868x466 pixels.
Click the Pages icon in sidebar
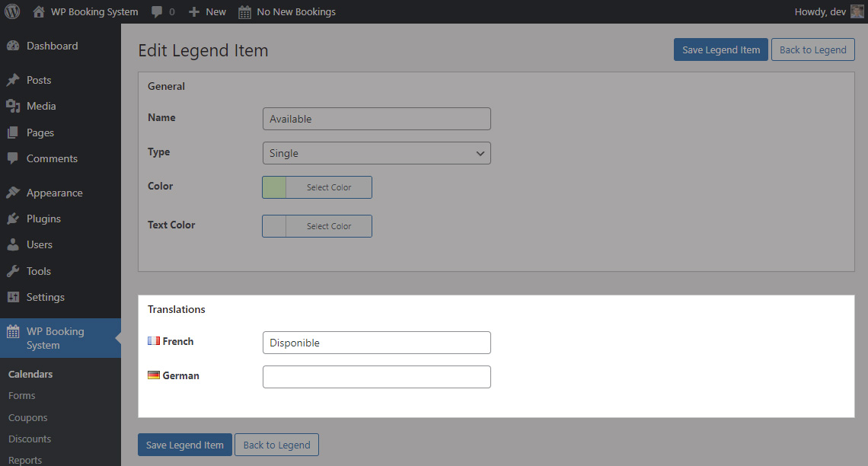(13, 132)
